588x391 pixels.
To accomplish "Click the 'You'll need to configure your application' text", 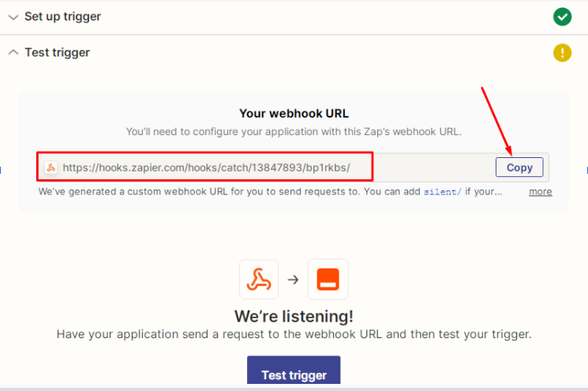I will pyautogui.click(x=294, y=132).
